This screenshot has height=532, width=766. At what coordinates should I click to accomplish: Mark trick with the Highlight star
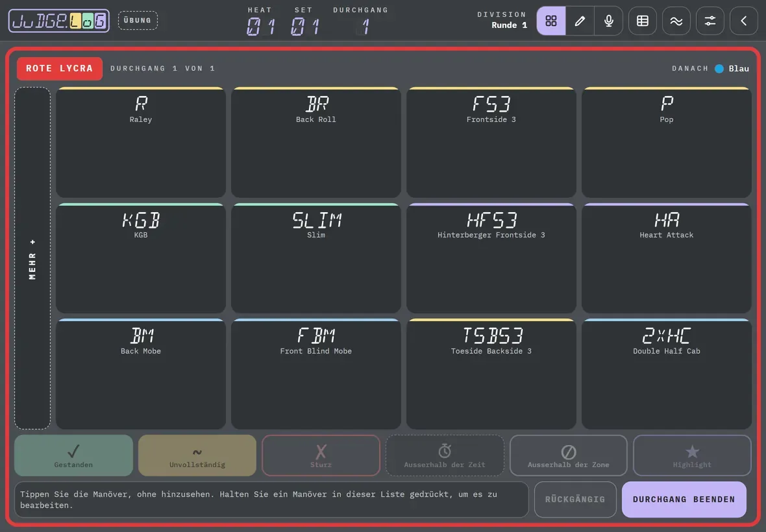click(692, 455)
